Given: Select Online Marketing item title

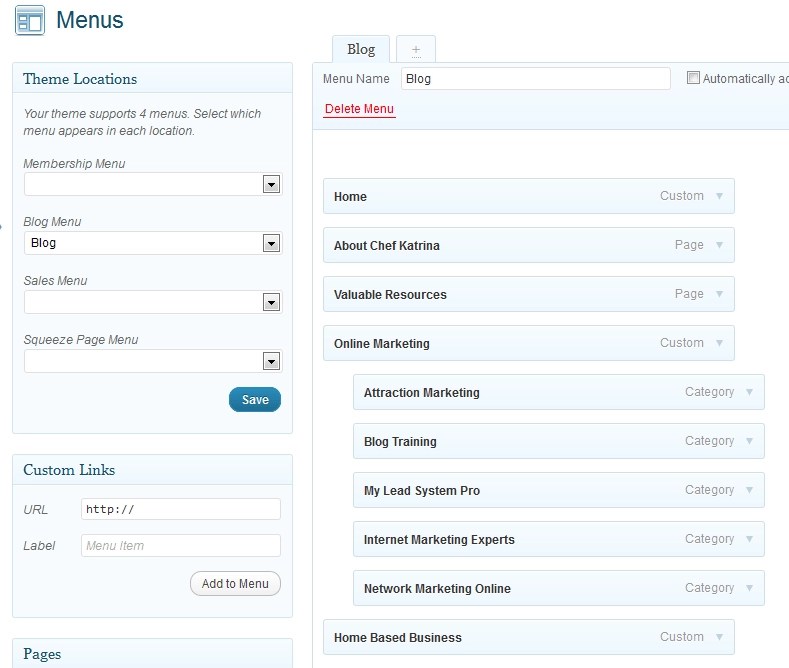Looking at the screenshot, I should [x=381, y=344].
